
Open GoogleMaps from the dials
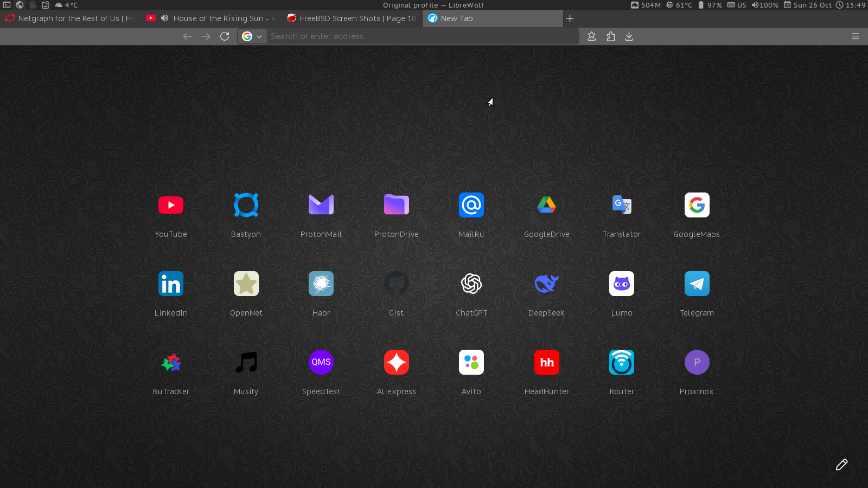pos(697,205)
